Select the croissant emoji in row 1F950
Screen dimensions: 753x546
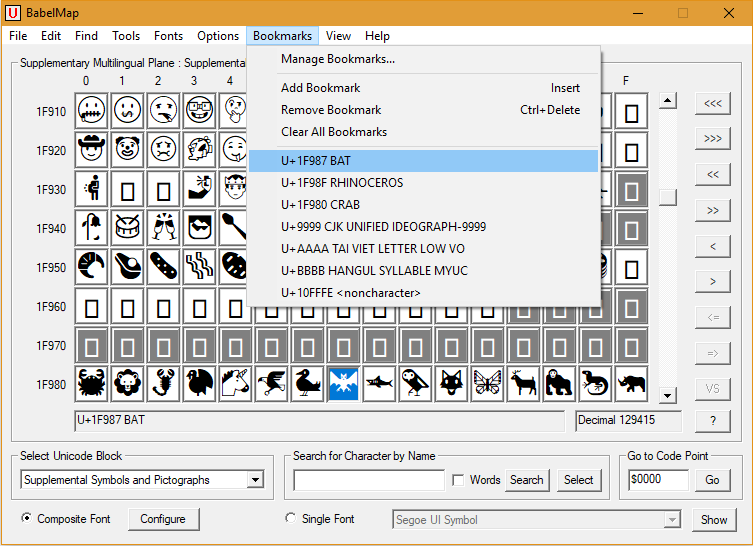[91, 267]
